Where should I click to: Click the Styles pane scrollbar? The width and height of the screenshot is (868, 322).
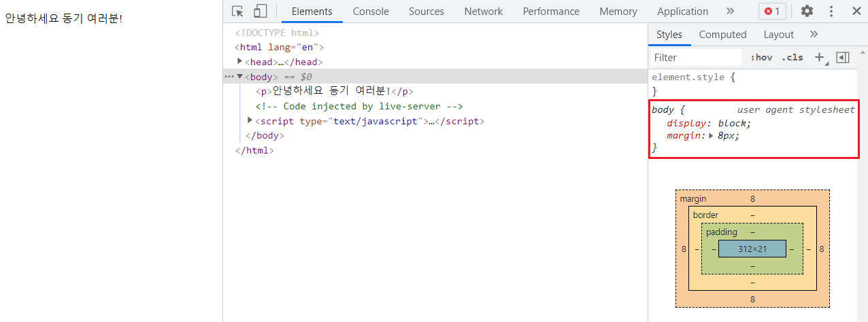863,183
